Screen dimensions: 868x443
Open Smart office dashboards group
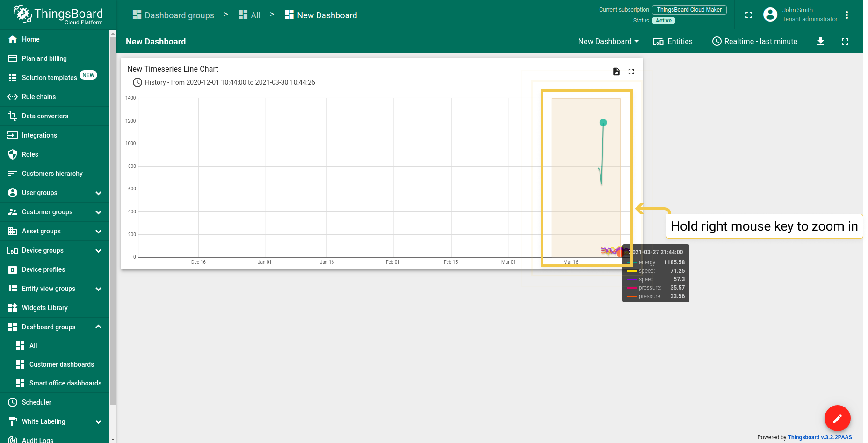click(55, 383)
